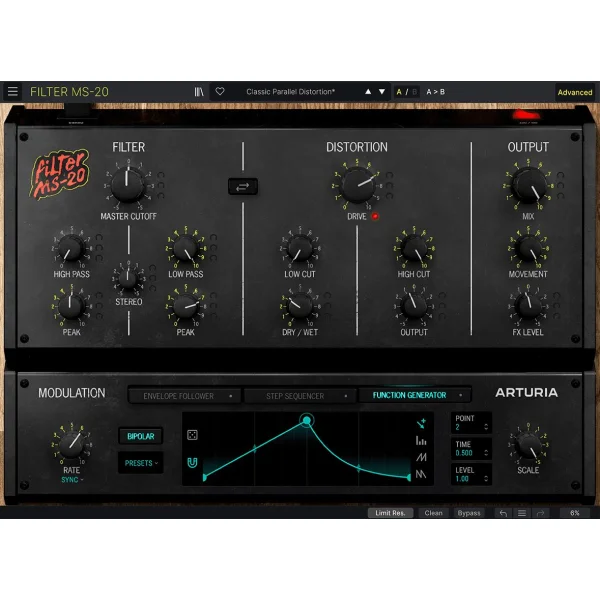The image size is (600, 600).
Task: Select the add-point pencil drawing tool
Action: (x=421, y=424)
